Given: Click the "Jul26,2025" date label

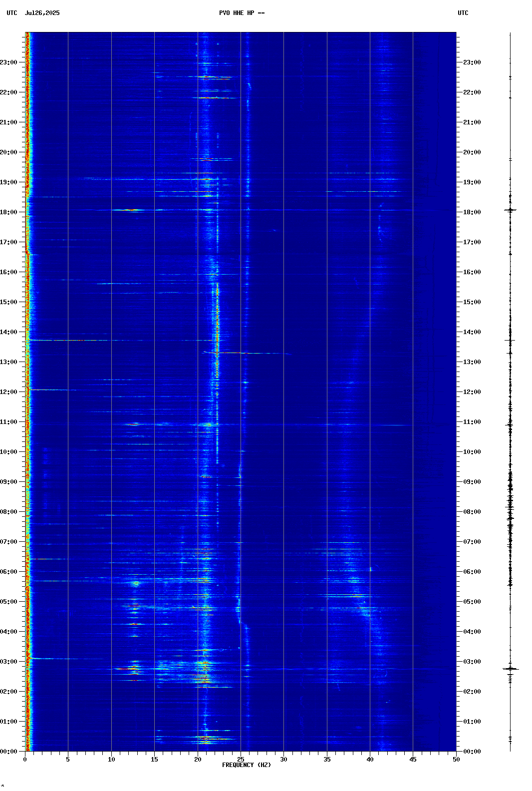Looking at the screenshot, I should pos(42,13).
